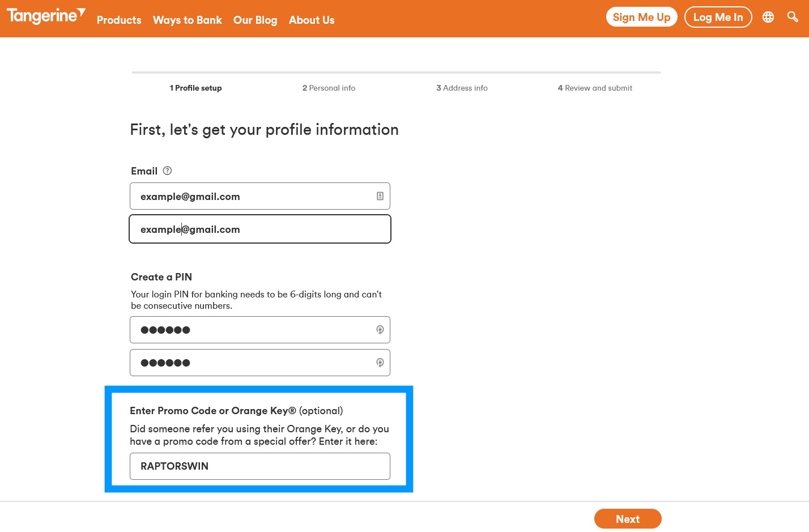Open the Products menu
Image resolution: width=809 pixels, height=532 pixels.
coord(119,20)
